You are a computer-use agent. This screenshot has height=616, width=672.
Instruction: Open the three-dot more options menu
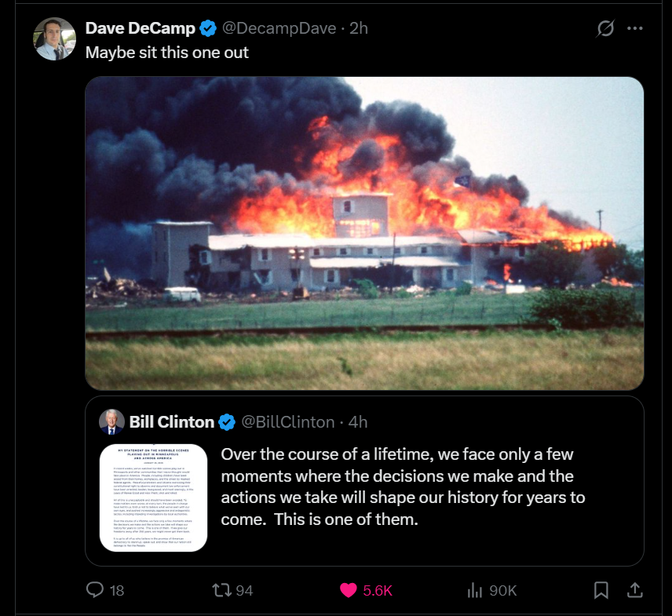(635, 29)
